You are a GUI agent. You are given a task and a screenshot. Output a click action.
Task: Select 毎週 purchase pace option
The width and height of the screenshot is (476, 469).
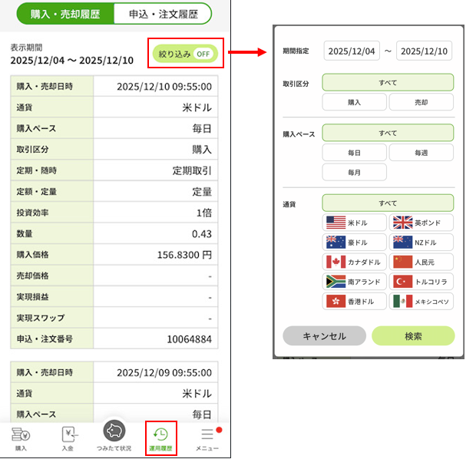(421, 153)
